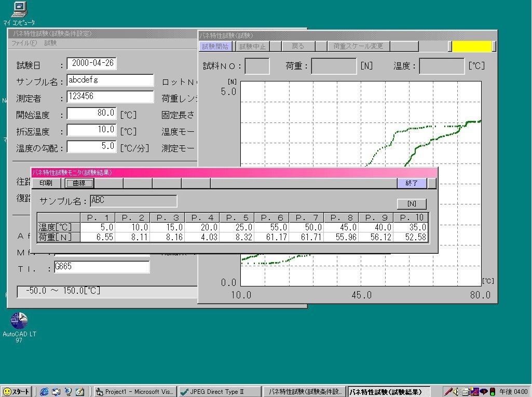The width and height of the screenshot is (532, 397).
Task: Click the 温度 readout field in test window
Action: click(442, 66)
